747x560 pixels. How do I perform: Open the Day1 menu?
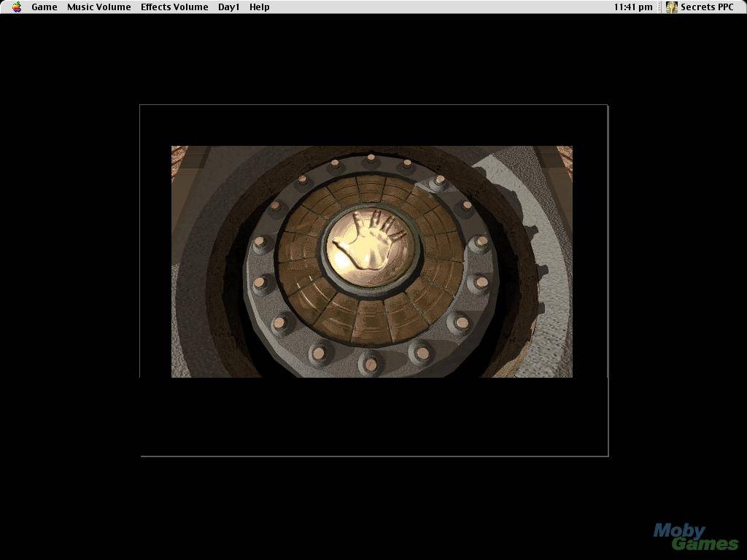tap(228, 7)
